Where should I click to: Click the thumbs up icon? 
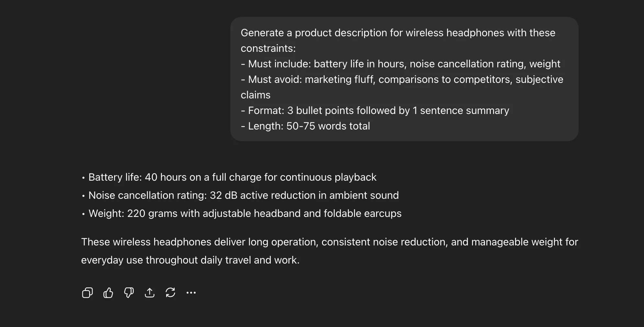(108, 293)
